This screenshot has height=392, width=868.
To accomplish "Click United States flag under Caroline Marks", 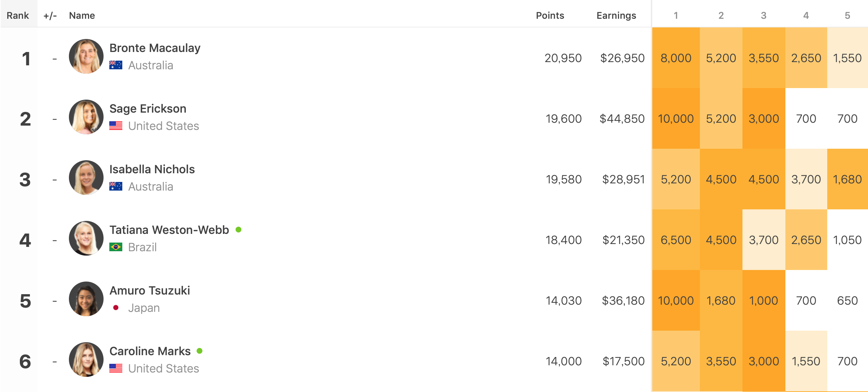I will (x=116, y=368).
